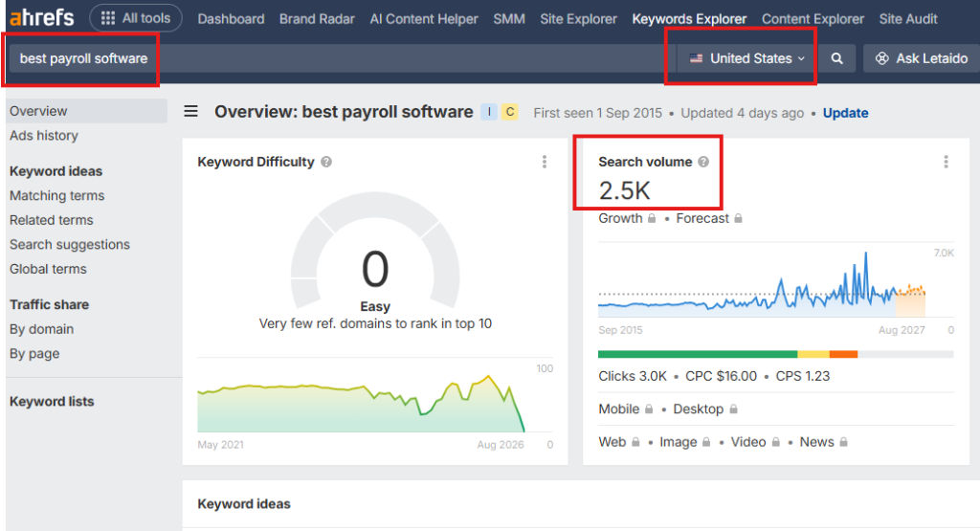Click the search volume trend chart
Image resolution: width=980 pixels, height=531 pixels.
[762, 284]
